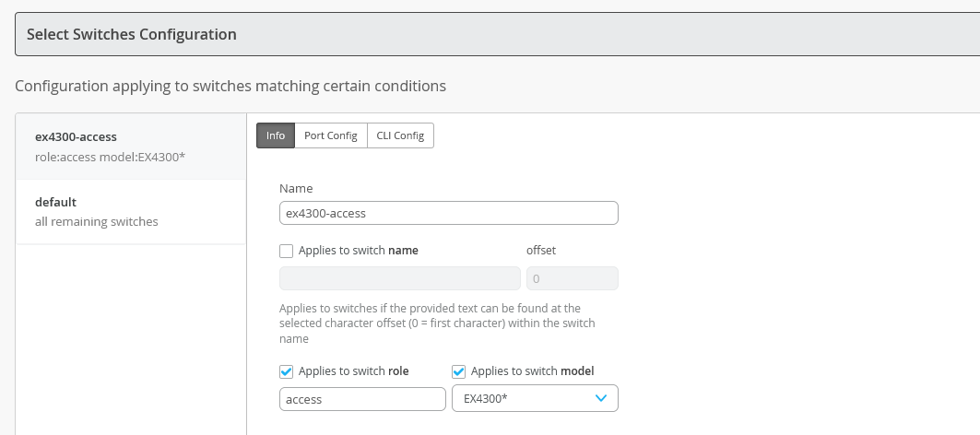Viewport: 980px width, 435px height.
Task: Click the role text field containing 'access'
Action: pyautogui.click(x=362, y=399)
